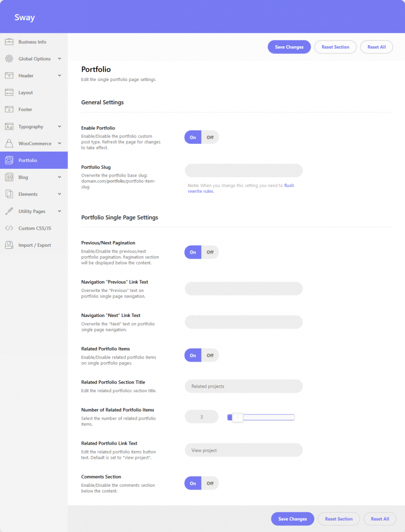Click the Related Portfolio Items number slider handle
Image resolution: width=405 pixels, height=532 pixels.
[237, 417]
